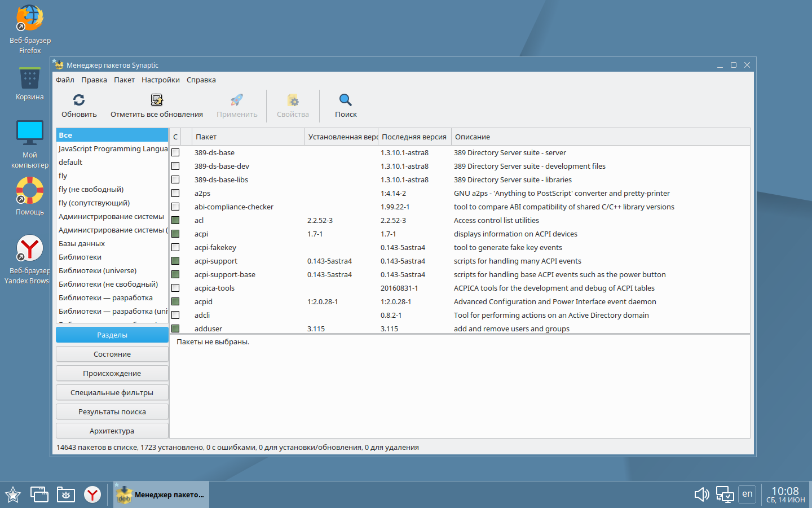
Task: Click the acpid package status box
Action: point(175,301)
